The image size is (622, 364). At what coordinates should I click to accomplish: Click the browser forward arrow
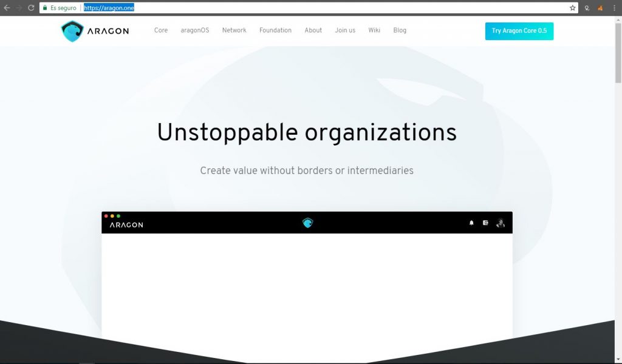click(x=19, y=8)
